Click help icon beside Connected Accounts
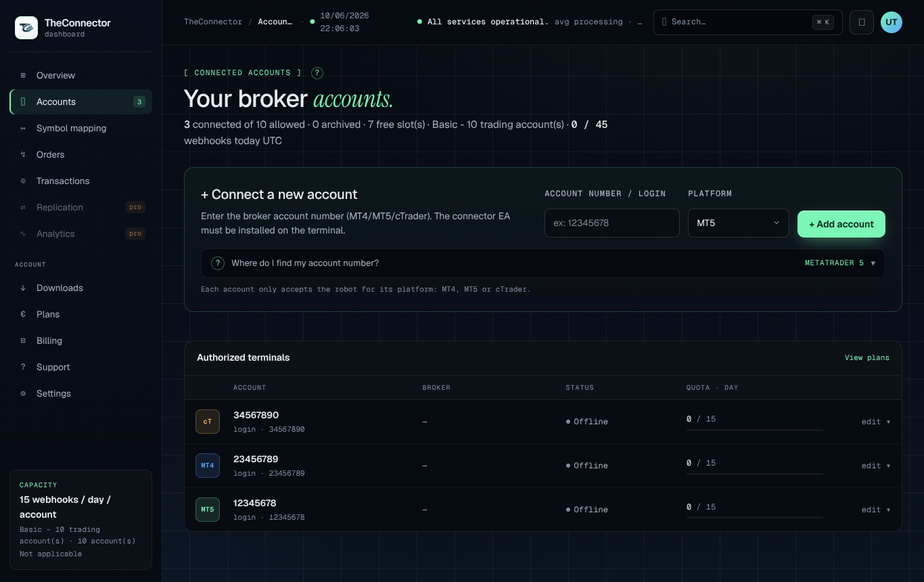The height and width of the screenshot is (582, 924). coord(317,73)
